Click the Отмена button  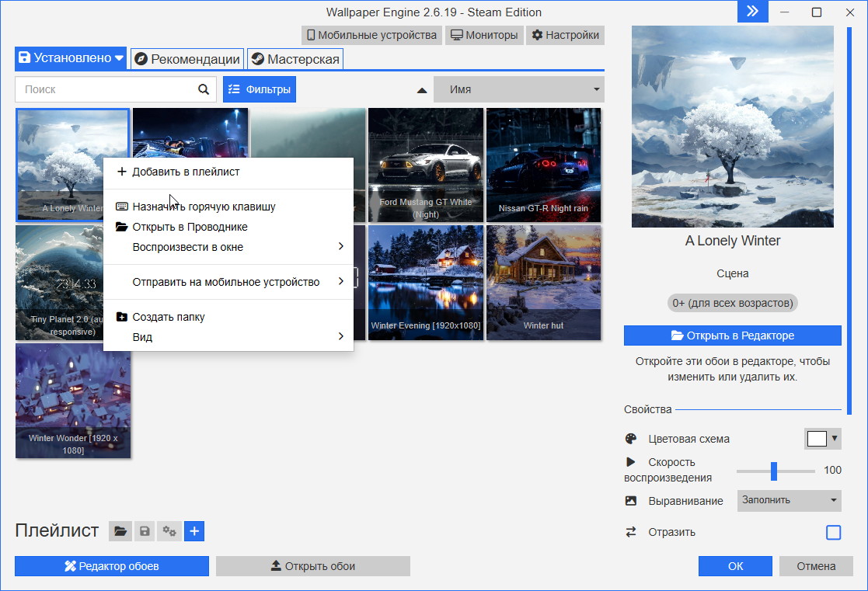pyautogui.click(x=816, y=566)
